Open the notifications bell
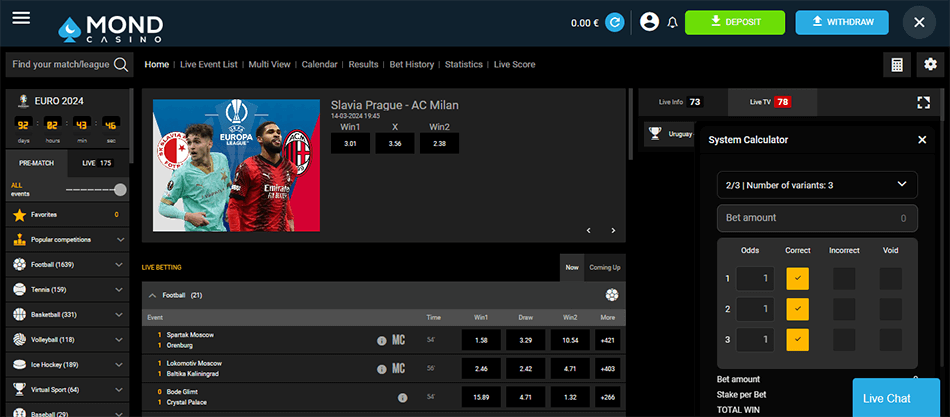Image resolution: width=950 pixels, height=417 pixels. [x=672, y=23]
